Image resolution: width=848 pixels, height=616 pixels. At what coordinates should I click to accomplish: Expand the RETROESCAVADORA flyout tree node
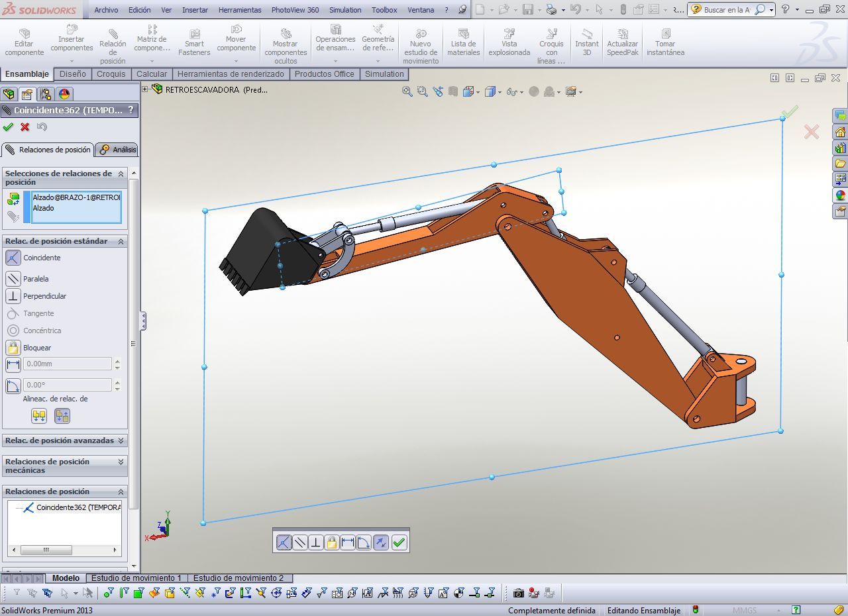[145, 89]
